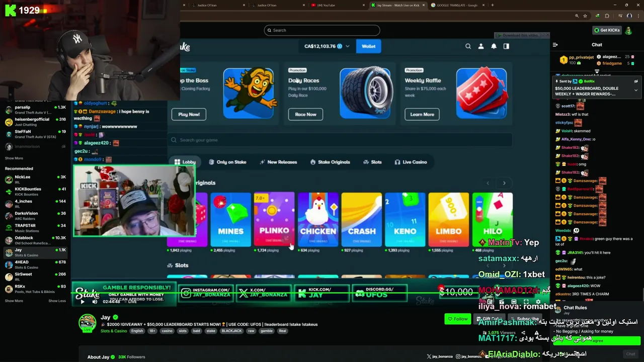
Task: Expand the pinned leaderboard message
Action: coord(635,90)
